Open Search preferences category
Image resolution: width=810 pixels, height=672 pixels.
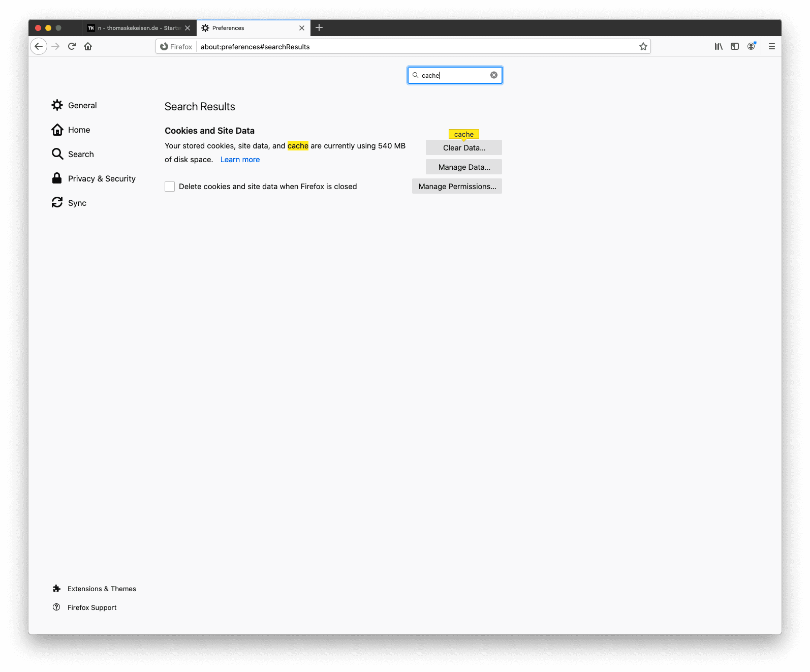click(x=73, y=154)
